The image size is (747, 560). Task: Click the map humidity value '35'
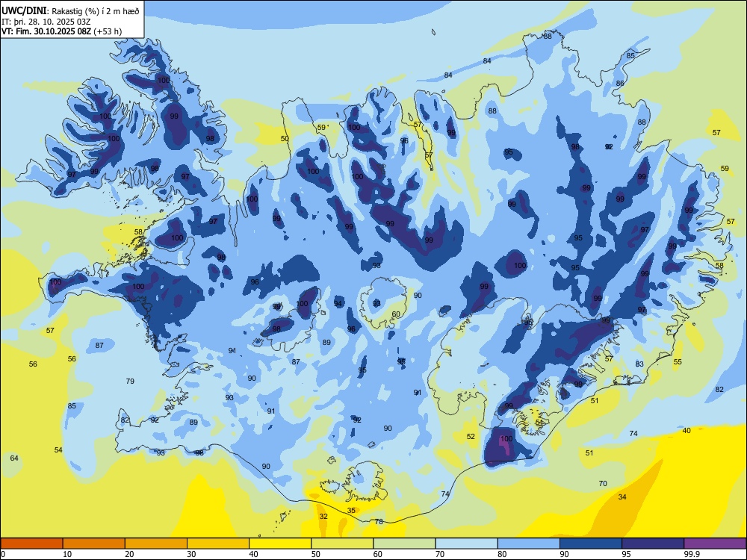(351, 510)
